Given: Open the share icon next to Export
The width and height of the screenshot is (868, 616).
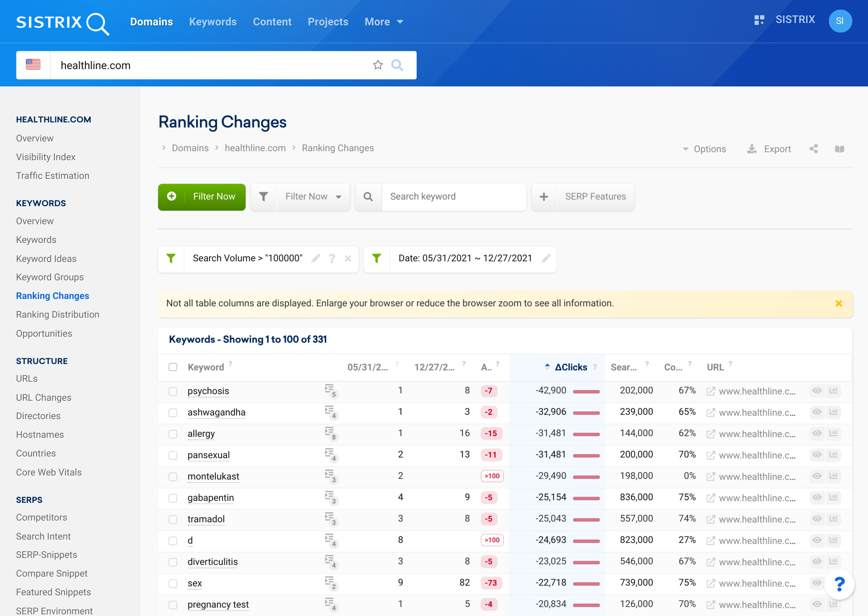Looking at the screenshot, I should 813,149.
